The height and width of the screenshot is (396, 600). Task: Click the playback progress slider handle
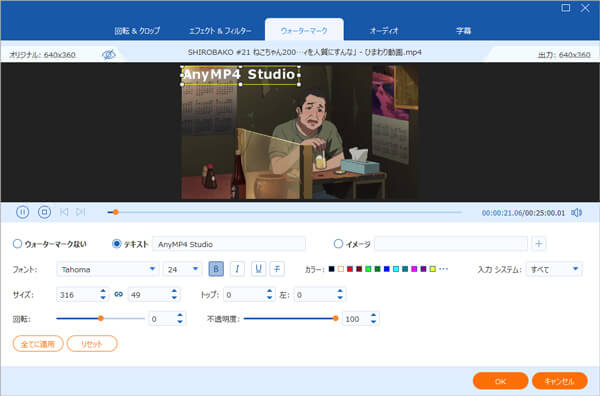pyautogui.click(x=115, y=212)
